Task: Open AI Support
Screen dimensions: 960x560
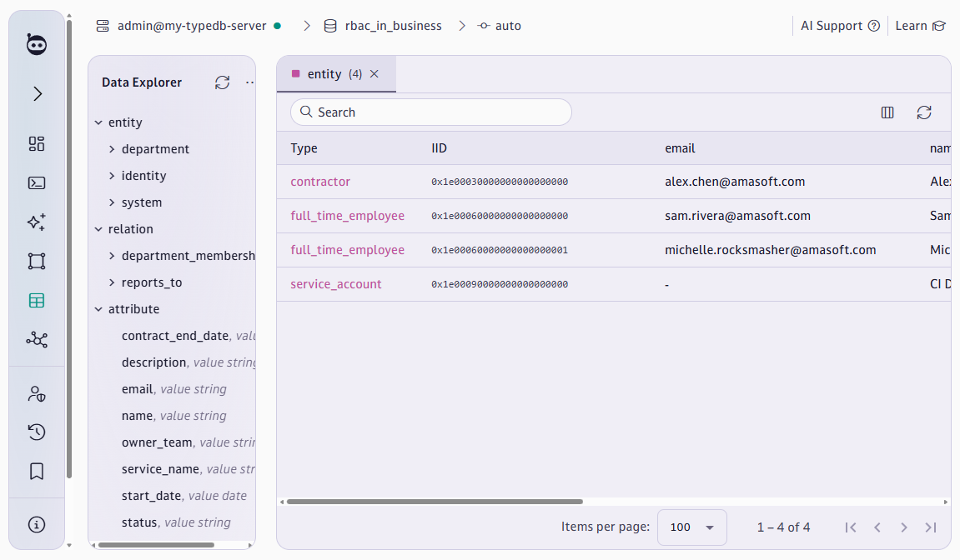Action: pos(840,26)
